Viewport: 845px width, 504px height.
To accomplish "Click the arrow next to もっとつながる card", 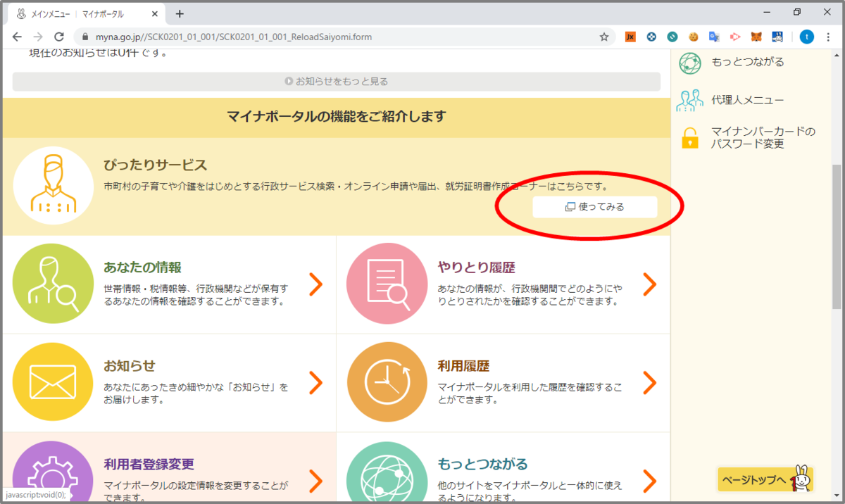I will 649,481.
